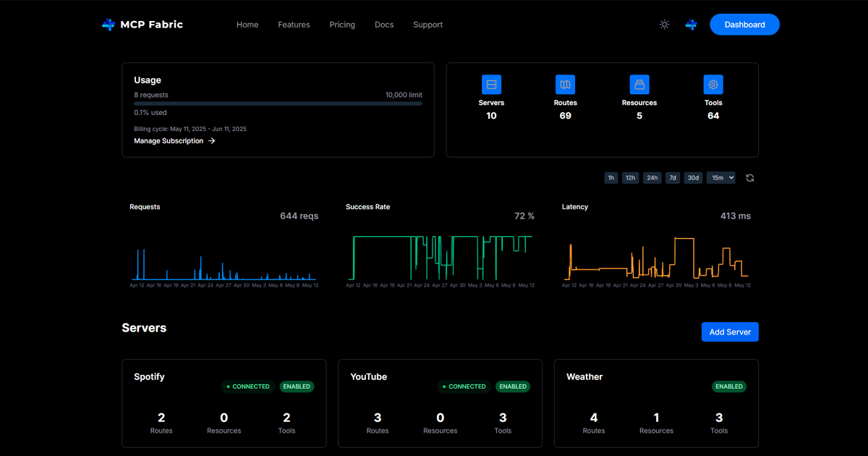
Task: Click the Tools gear icon showing 64
Action: [x=713, y=84]
